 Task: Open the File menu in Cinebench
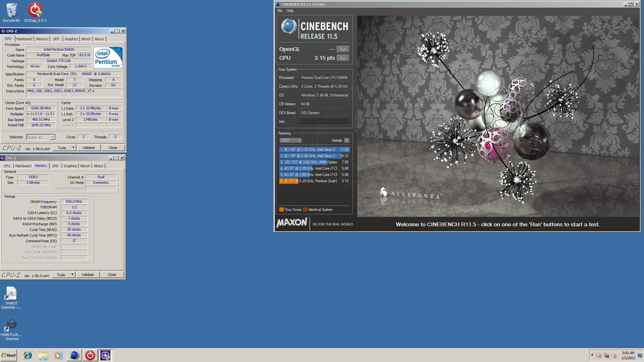pos(280,11)
